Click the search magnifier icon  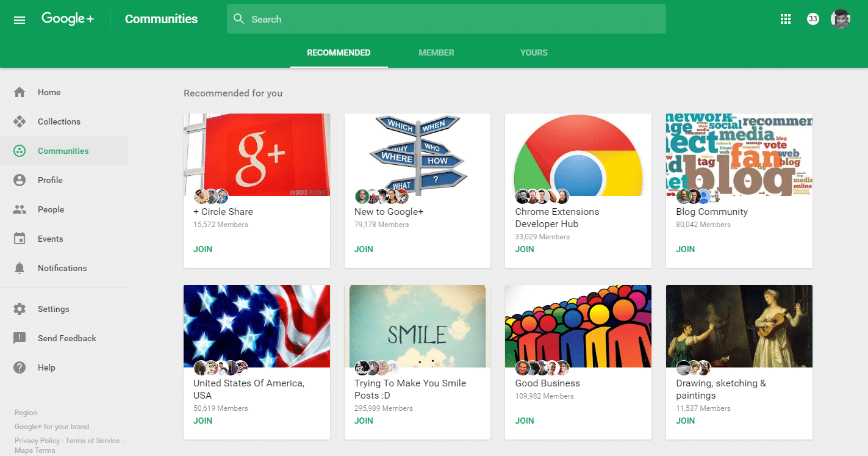(x=239, y=19)
